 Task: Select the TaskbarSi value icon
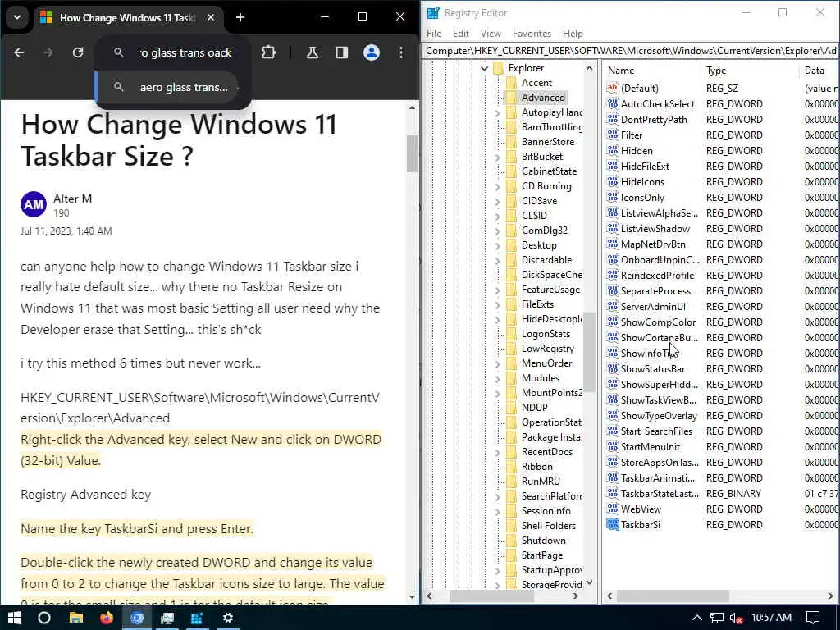tap(612, 524)
